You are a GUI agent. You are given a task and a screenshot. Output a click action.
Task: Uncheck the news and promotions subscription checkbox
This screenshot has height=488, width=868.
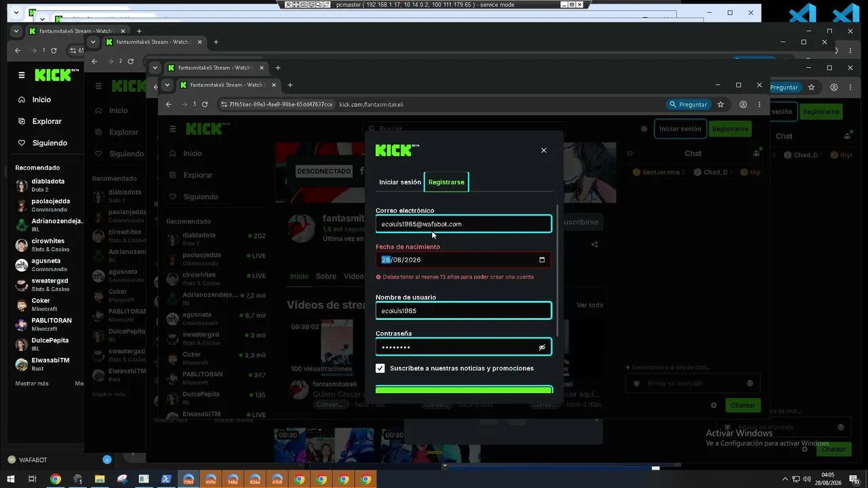[x=380, y=368]
